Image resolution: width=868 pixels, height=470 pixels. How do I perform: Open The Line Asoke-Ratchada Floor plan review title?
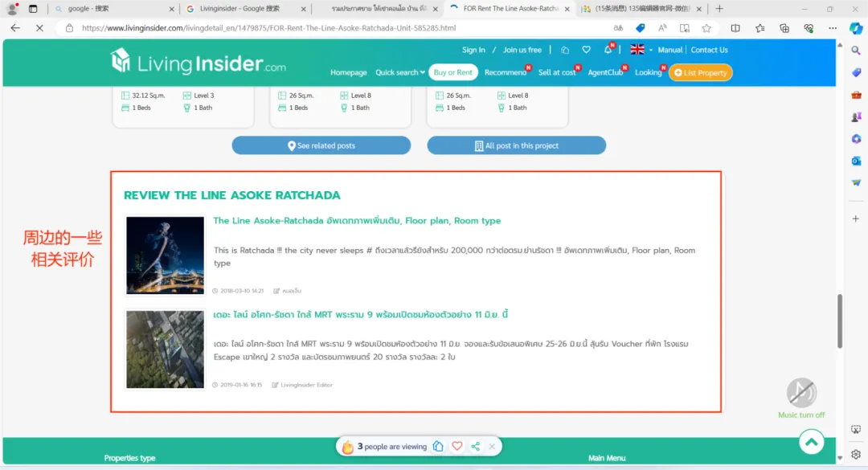(357, 220)
